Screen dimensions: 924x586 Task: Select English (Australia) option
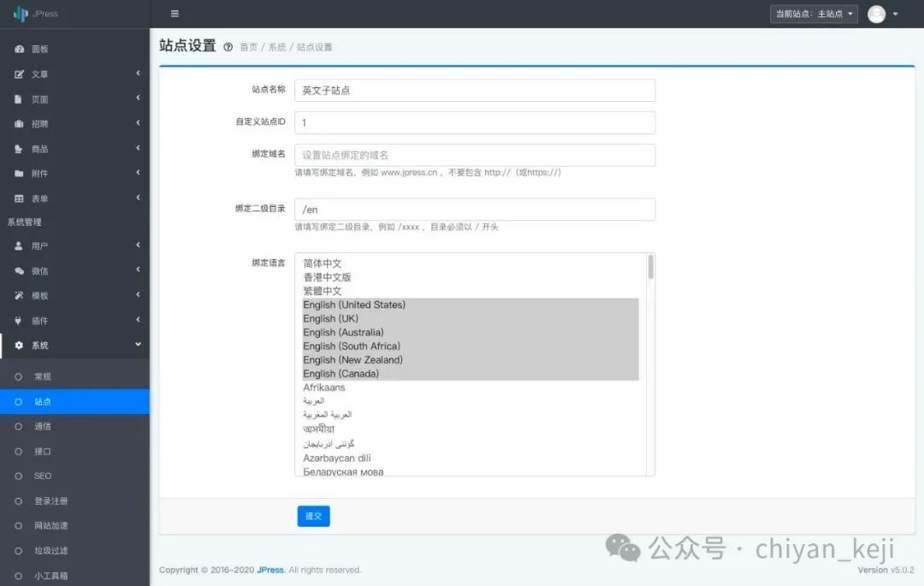pos(471,333)
